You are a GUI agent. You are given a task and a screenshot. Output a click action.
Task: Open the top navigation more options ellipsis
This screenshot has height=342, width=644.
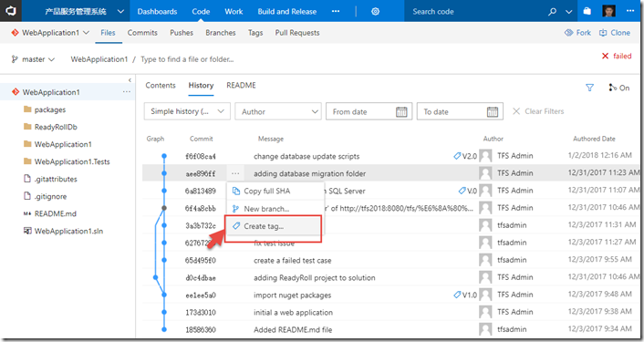point(336,12)
